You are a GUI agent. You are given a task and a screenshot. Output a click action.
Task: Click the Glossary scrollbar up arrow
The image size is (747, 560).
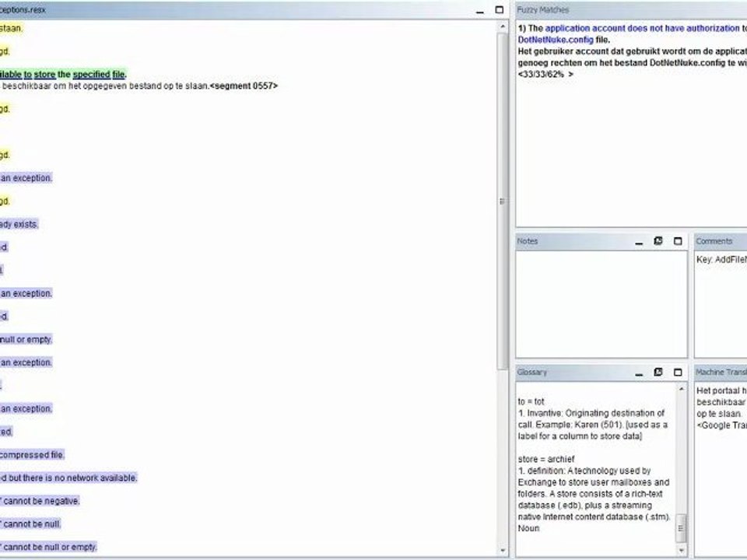[x=682, y=389]
